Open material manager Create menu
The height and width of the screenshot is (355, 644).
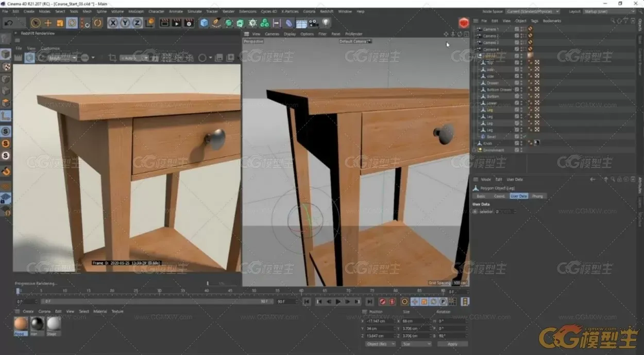pos(28,311)
